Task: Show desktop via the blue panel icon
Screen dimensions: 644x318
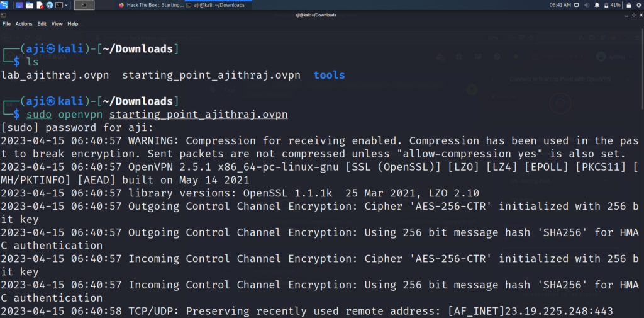Action: click(19, 5)
